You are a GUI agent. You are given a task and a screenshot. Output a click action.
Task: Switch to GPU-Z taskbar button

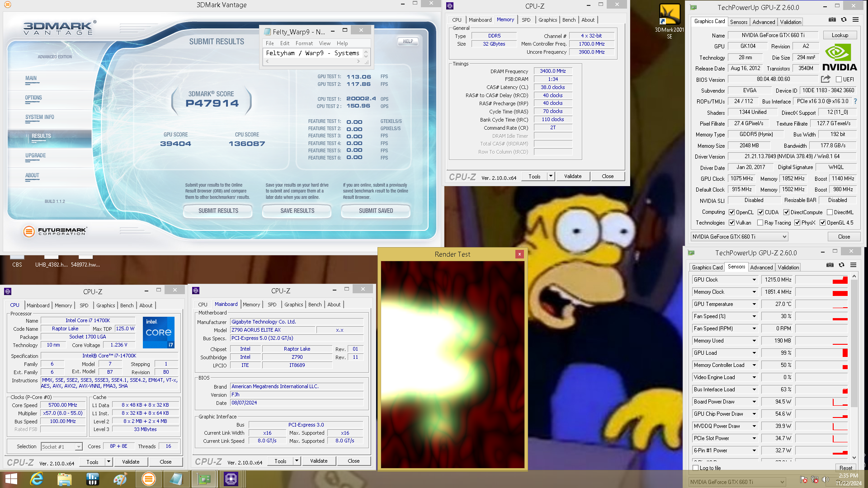click(x=204, y=479)
